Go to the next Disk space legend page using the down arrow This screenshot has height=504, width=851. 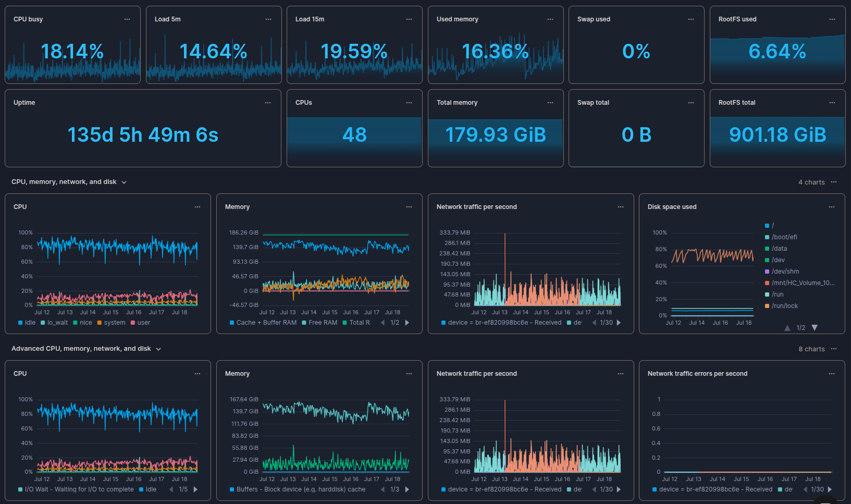(x=815, y=328)
